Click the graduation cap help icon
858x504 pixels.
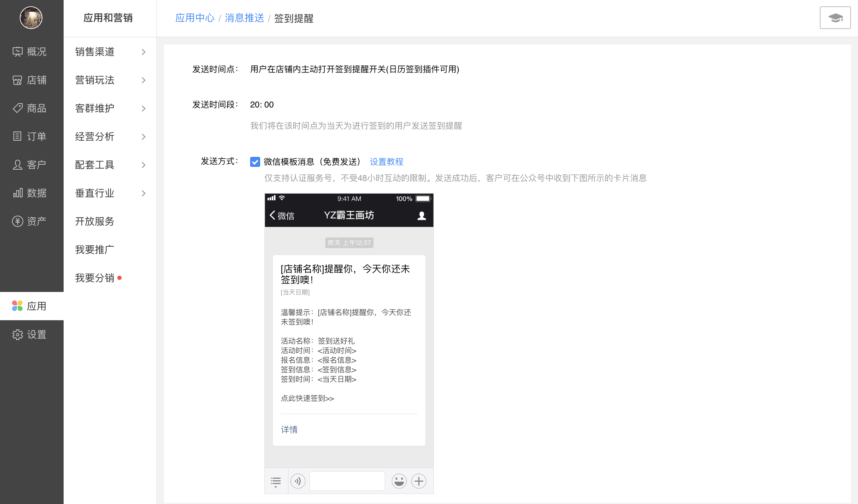click(x=835, y=18)
